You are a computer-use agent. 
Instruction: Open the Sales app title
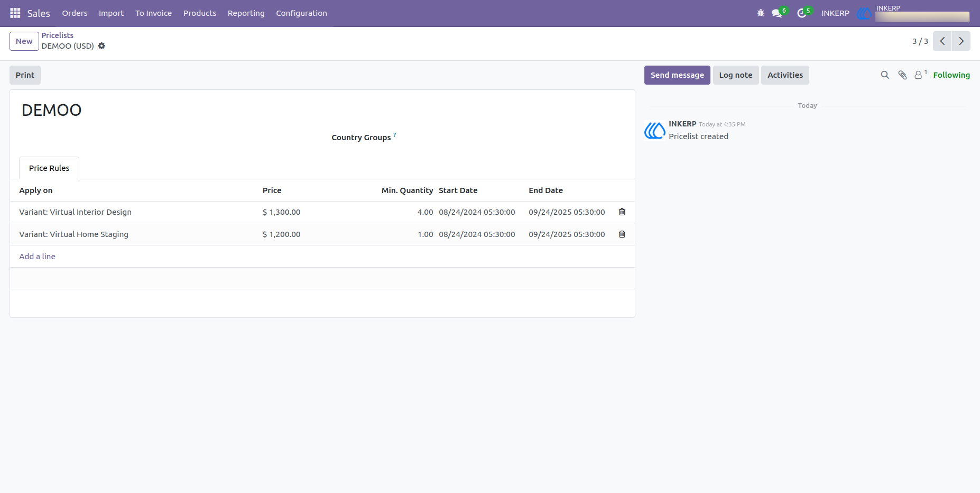tap(39, 13)
